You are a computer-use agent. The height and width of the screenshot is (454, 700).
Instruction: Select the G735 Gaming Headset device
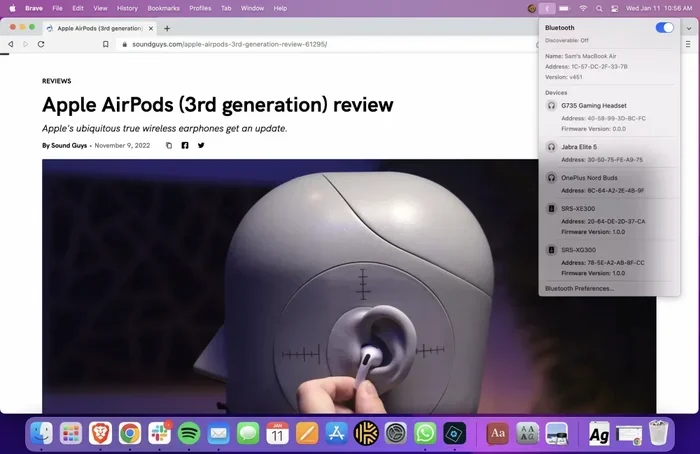593,106
